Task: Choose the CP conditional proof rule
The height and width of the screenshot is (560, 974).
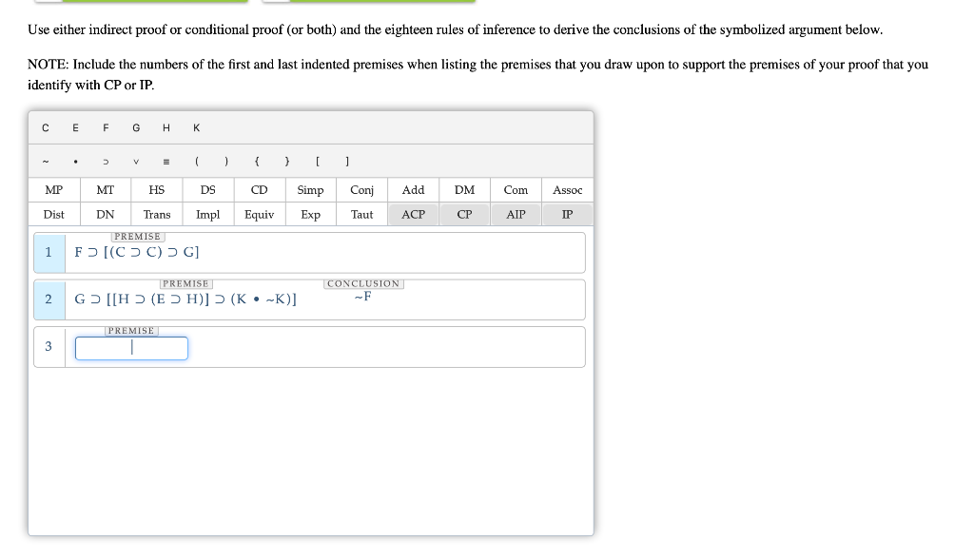Action: click(x=463, y=214)
